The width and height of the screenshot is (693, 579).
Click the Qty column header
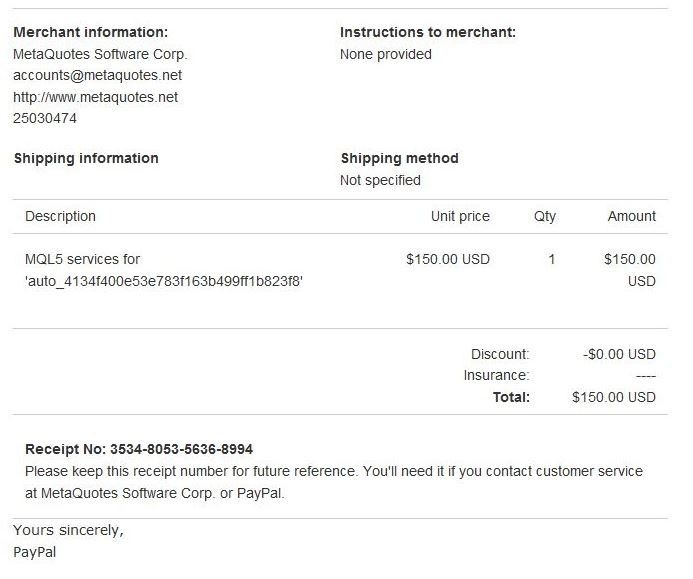[545, 216]
